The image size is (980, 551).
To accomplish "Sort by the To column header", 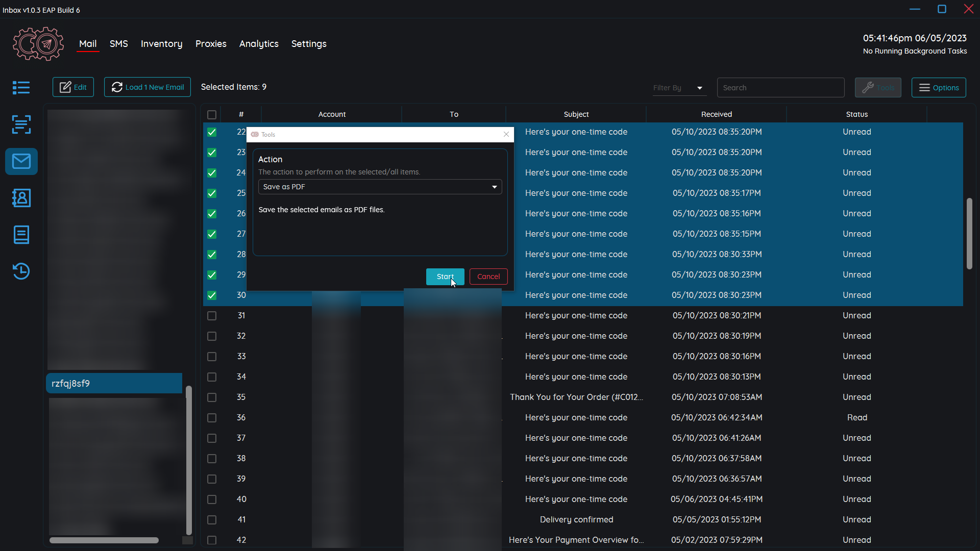I will coord(454,114).
